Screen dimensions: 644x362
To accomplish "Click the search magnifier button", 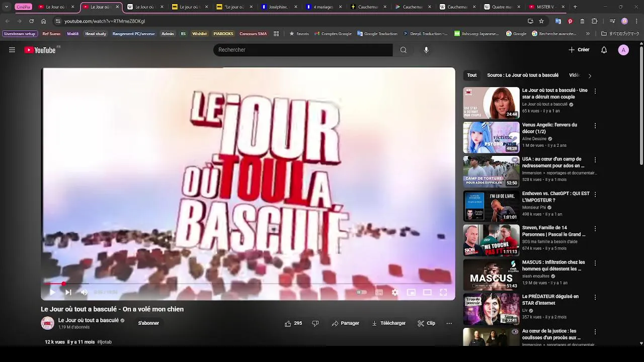I will 403,50.
